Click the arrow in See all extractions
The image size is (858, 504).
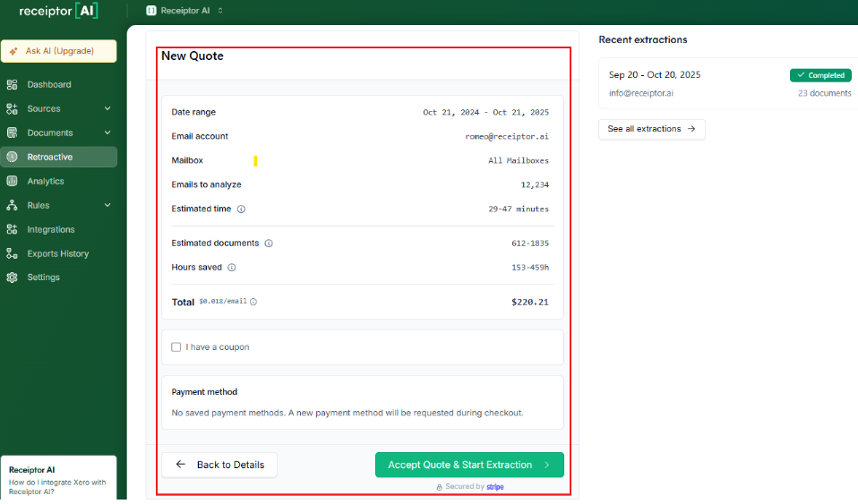pos(691,129)
